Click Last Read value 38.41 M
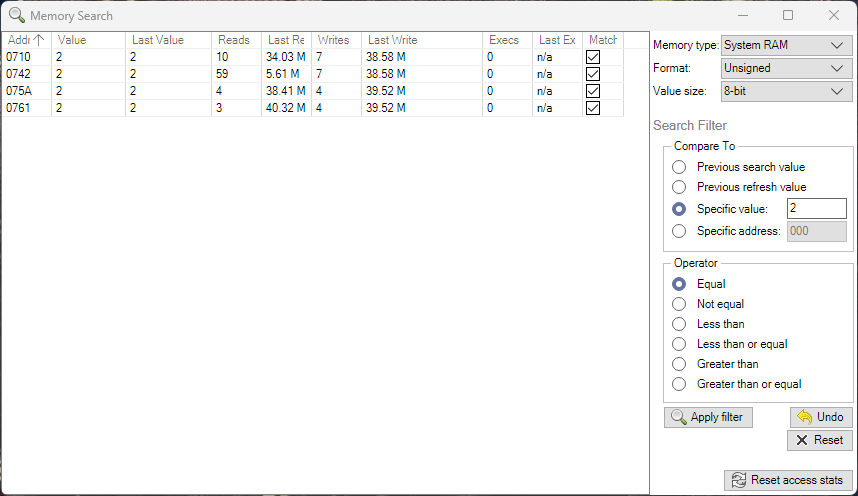This screenshot has height=496, width=858. [x=286, y=91]
